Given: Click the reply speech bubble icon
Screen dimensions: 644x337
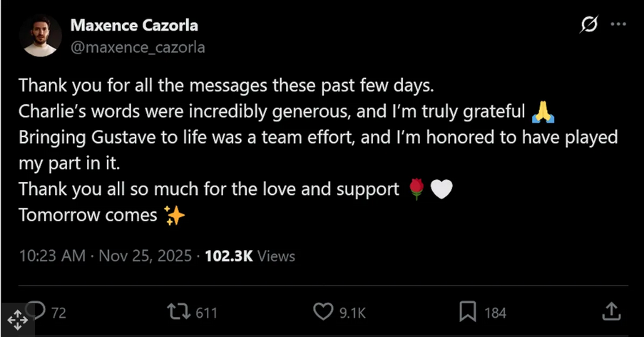Looking at the screenshot, I should [x=36, y=311].
